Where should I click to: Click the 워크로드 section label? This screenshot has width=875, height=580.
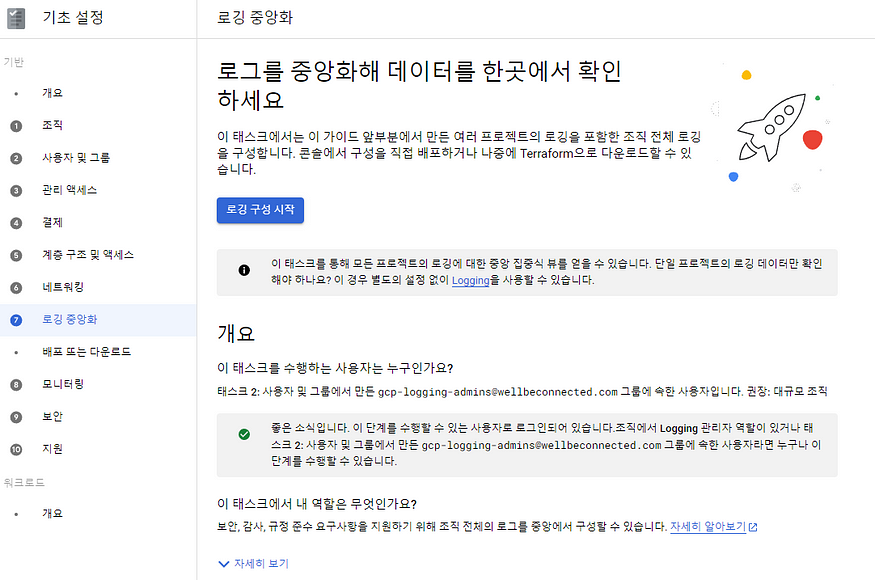pos(24,482)
